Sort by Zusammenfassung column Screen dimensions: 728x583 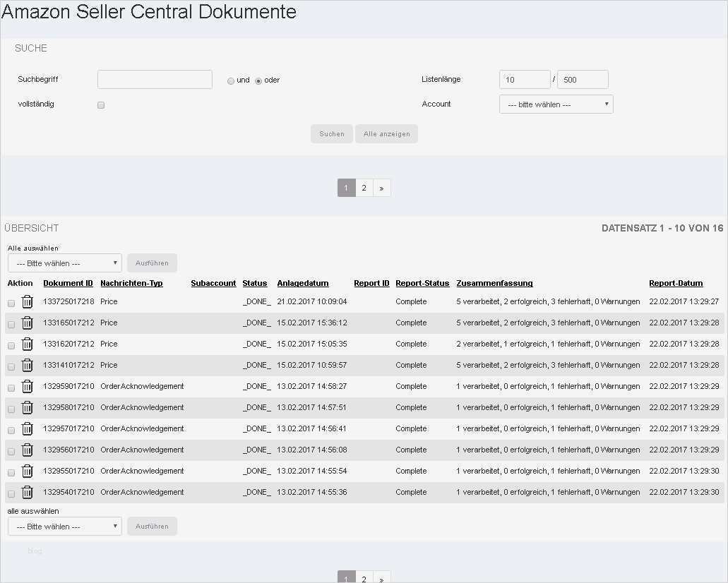pos(494,283)
